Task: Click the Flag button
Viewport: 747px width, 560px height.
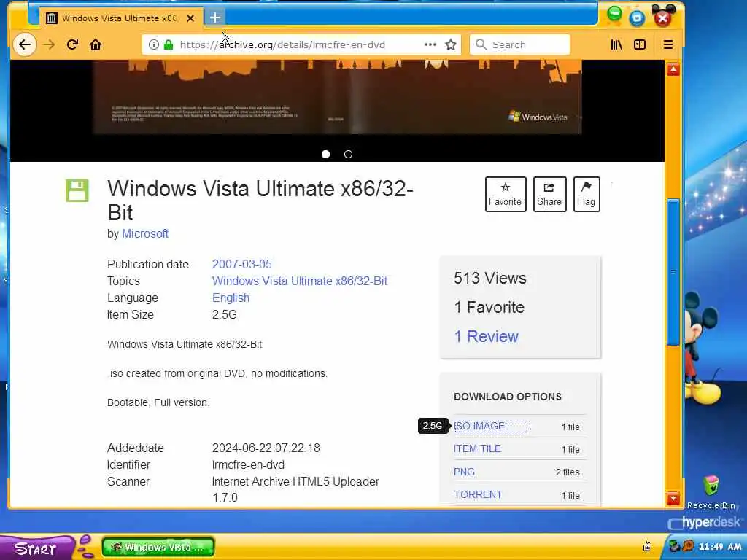Action: 586,194
